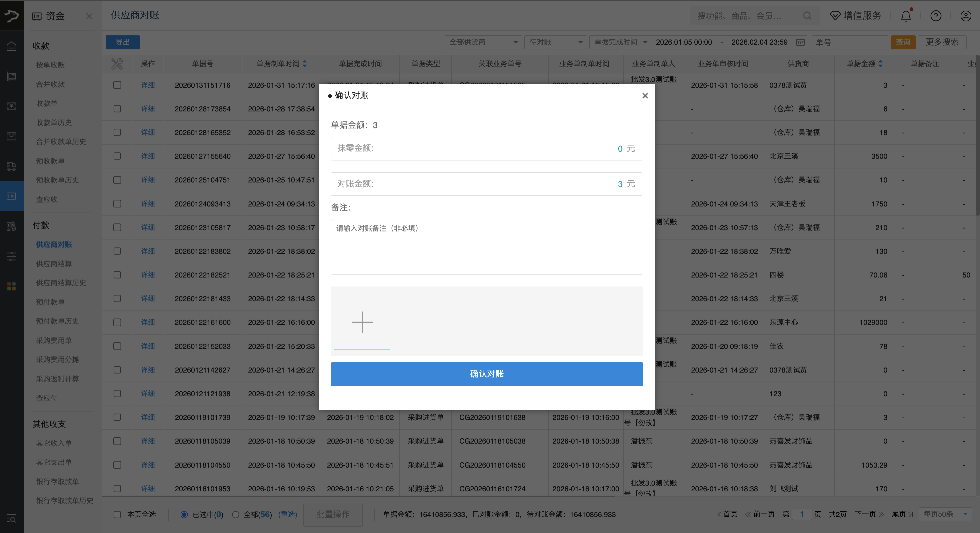Image resolution: width=980 pixels, height=533 pixels.
Task: Click the 导出 export button
Action: click(123, 42)
